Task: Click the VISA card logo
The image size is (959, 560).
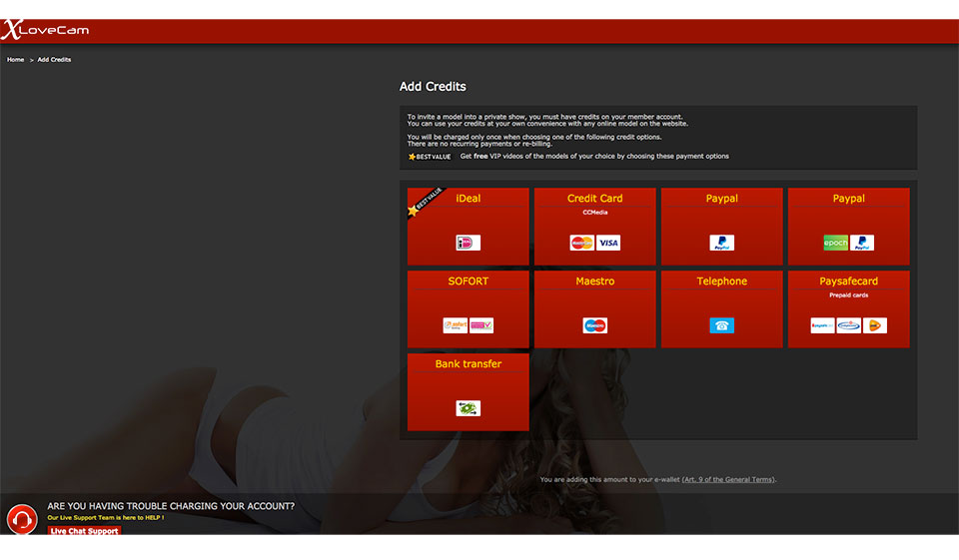Action: pos(608,243)
